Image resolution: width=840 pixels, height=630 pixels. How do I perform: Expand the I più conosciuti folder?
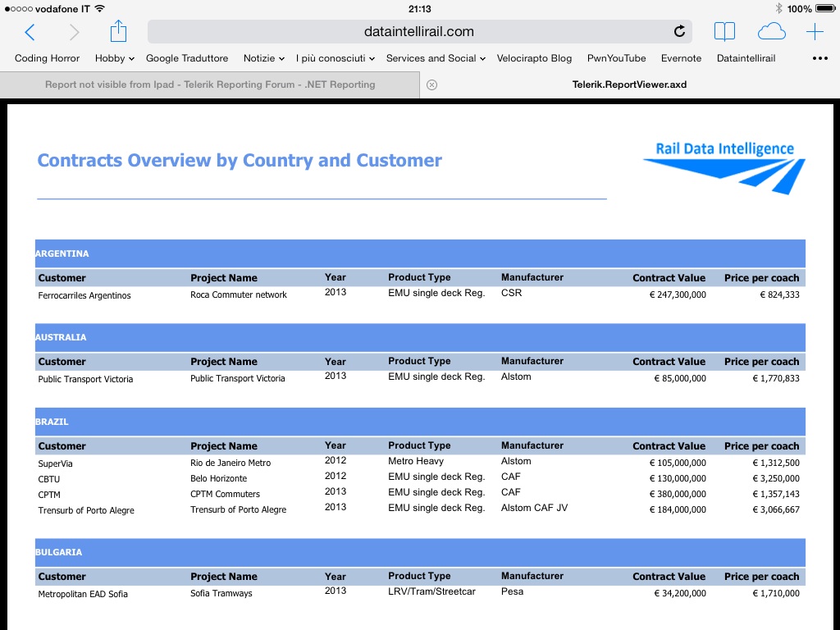coord(335,58)
